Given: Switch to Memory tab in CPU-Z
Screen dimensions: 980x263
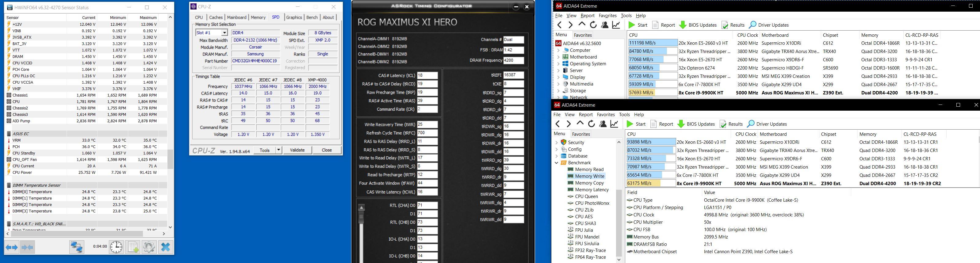Looking at the screenshot, I should click(x=258, y=17).
